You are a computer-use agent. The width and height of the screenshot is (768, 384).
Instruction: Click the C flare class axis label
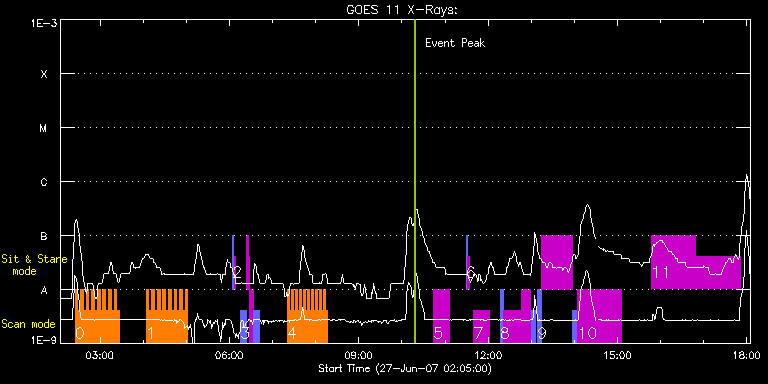[x=44, y=182]
